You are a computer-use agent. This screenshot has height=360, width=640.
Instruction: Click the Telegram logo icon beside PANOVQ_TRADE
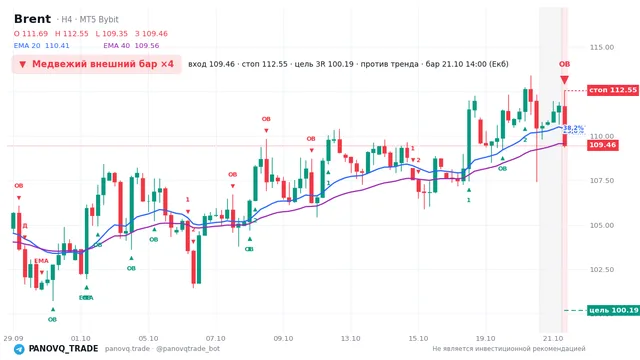coord(19,349)
